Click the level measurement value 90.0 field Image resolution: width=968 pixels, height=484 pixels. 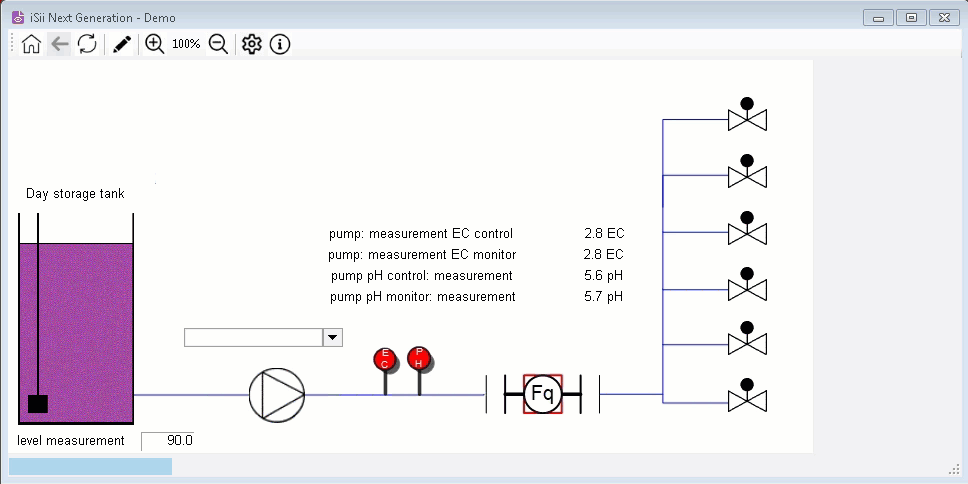pos(168,441)
